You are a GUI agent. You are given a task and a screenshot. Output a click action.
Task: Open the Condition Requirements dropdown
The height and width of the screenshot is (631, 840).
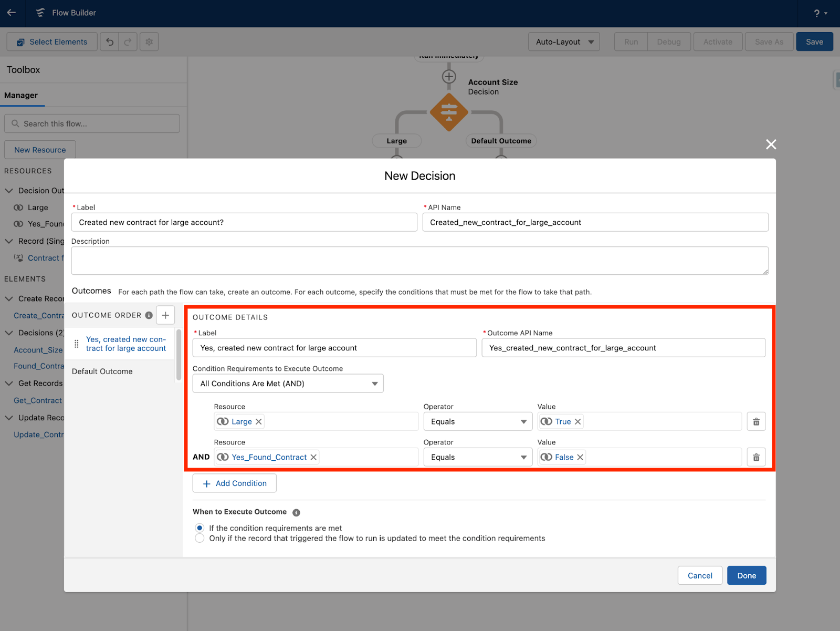288,383
